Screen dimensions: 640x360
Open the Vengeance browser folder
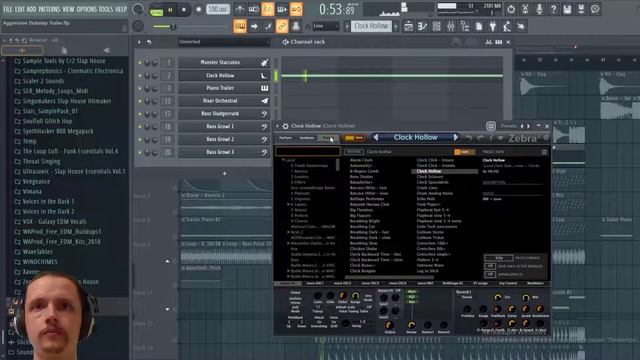(x=36, y=181)
